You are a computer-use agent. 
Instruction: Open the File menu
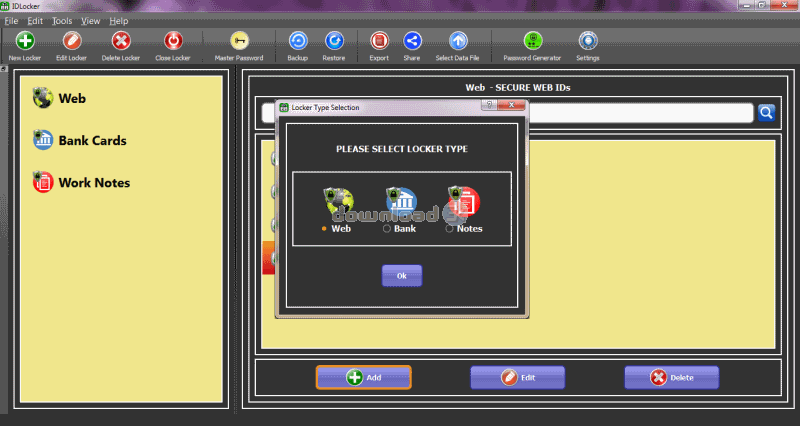coord(12,21)
